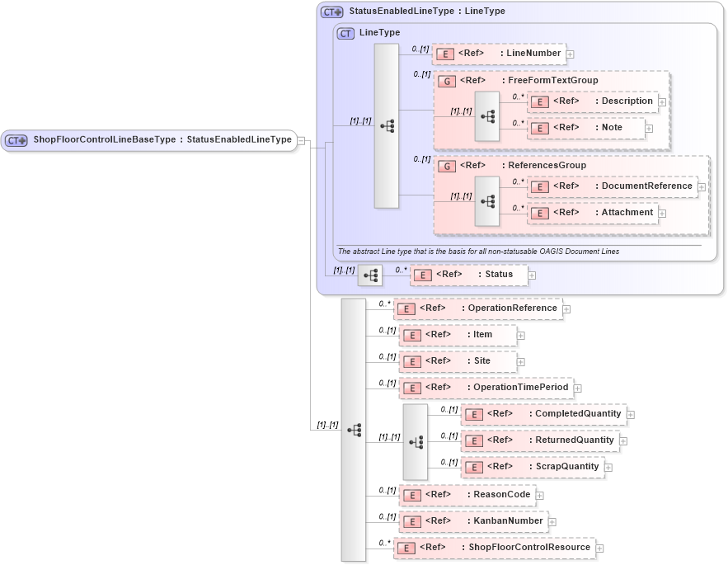The height and width of the screenshot is (565, 728).
Task: Click the sequence icon before the quantity elements
Action: coord(415,440)
